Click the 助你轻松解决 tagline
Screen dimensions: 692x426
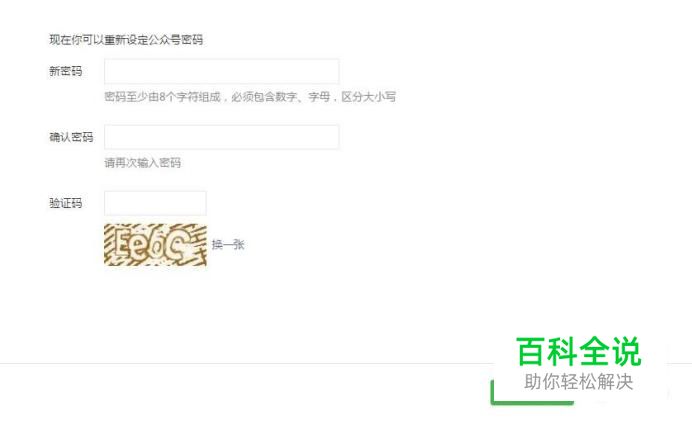pos(579,382)
